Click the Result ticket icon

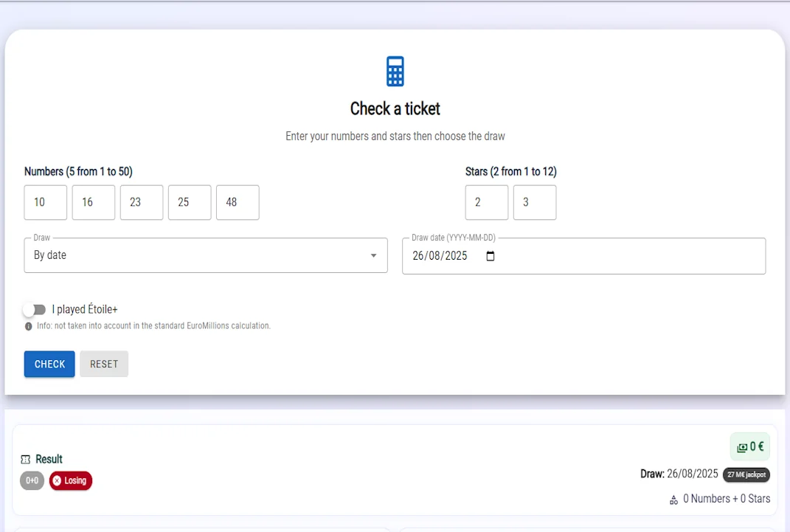click(x=26, y=460)
